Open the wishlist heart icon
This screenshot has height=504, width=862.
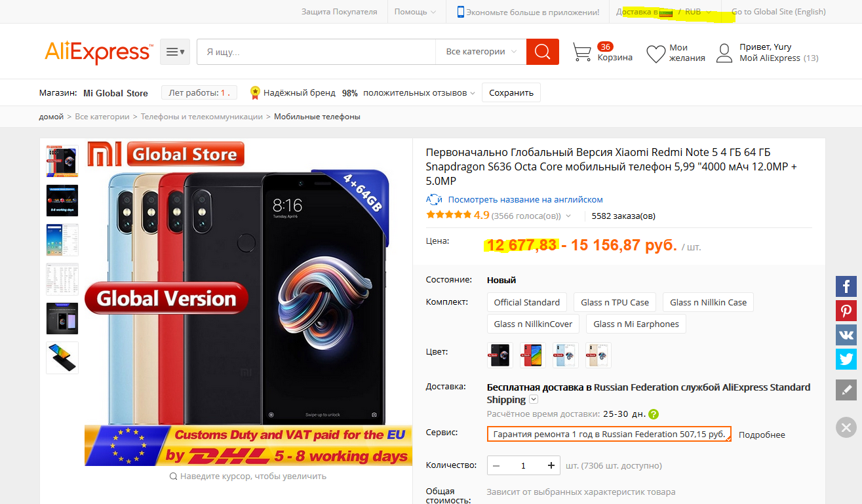656,54
